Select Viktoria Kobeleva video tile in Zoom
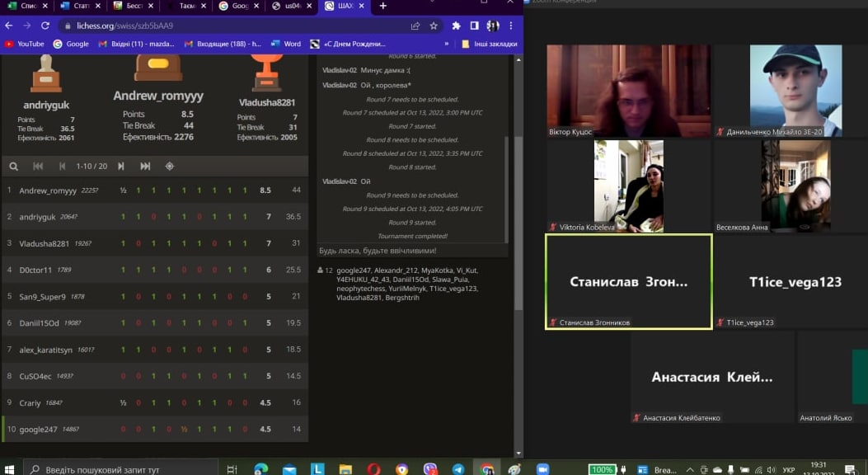 [x=629, y=186]
